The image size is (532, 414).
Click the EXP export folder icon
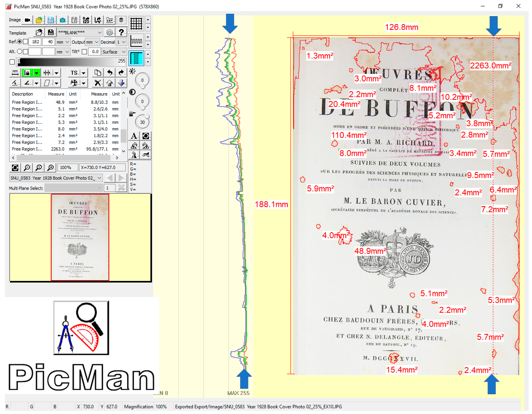pyautogui.click(x=110, y=20)
